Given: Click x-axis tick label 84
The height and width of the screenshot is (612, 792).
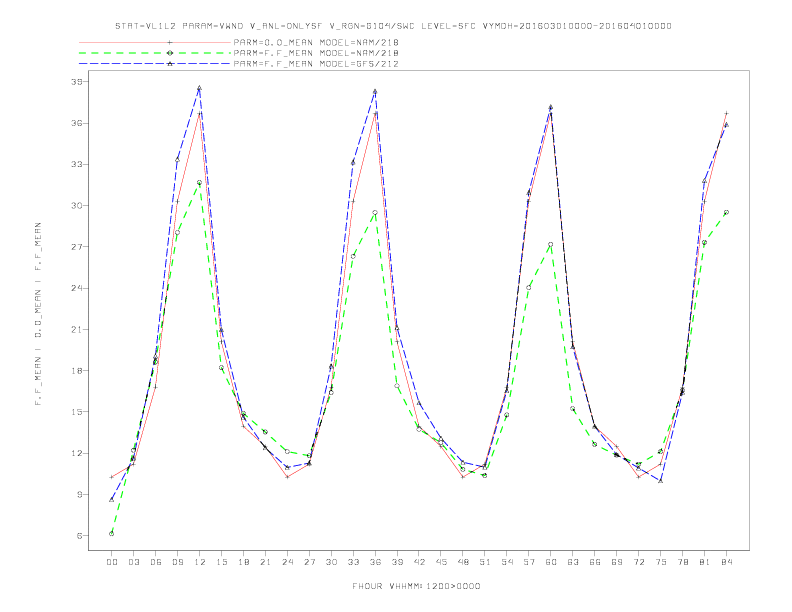Looking at the screenshot, I should [x=727, y=562].
